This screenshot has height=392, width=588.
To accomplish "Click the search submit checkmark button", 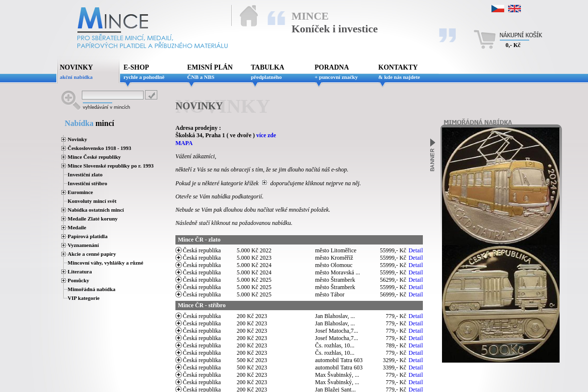I will (x=151, y=95).
